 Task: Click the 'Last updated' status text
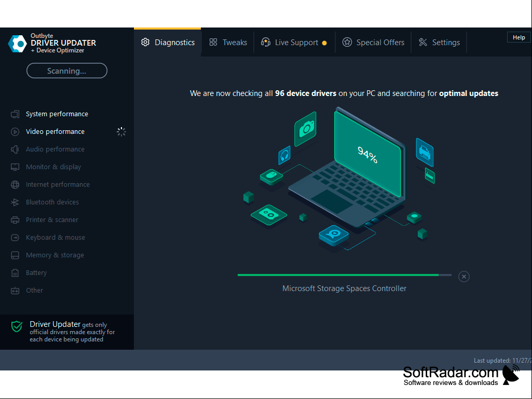tap(502, 361)
